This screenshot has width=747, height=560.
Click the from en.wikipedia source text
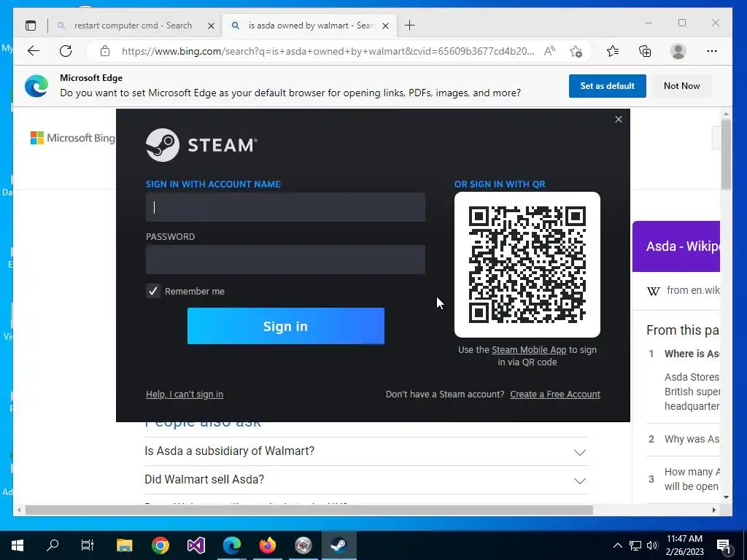(x=693, y=290)
